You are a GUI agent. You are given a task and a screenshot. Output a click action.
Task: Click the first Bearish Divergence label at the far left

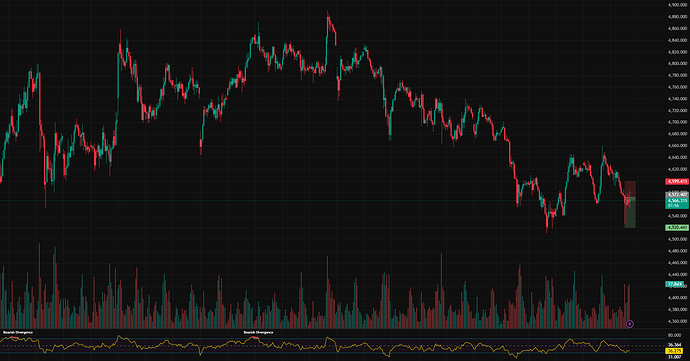pyautogui.click(x=18, y=332)
